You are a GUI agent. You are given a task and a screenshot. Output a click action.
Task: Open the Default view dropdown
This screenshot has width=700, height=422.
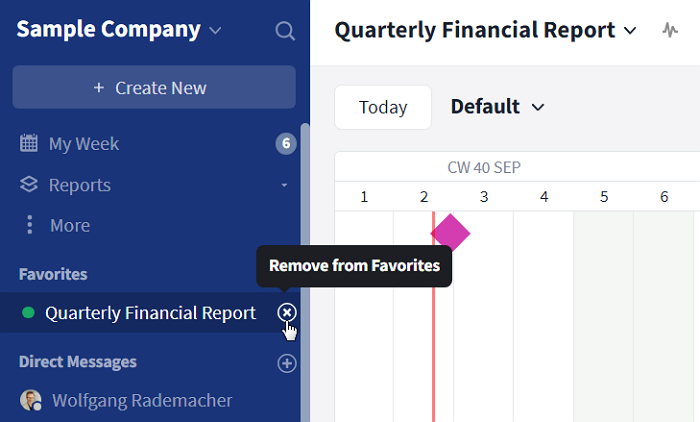(497, 107)
